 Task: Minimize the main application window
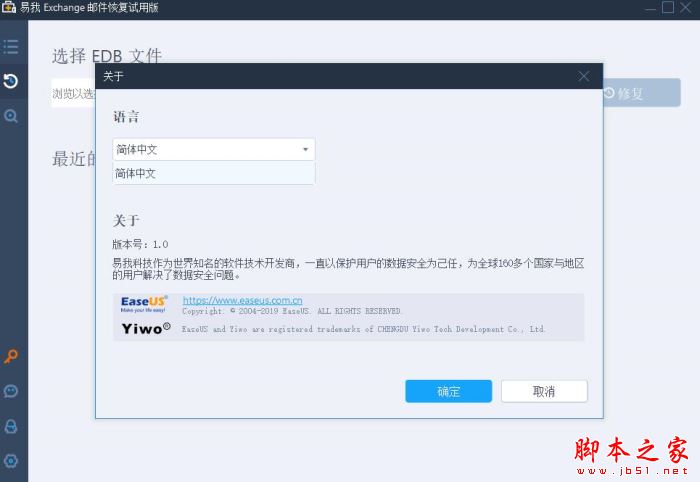pos(648,7)
